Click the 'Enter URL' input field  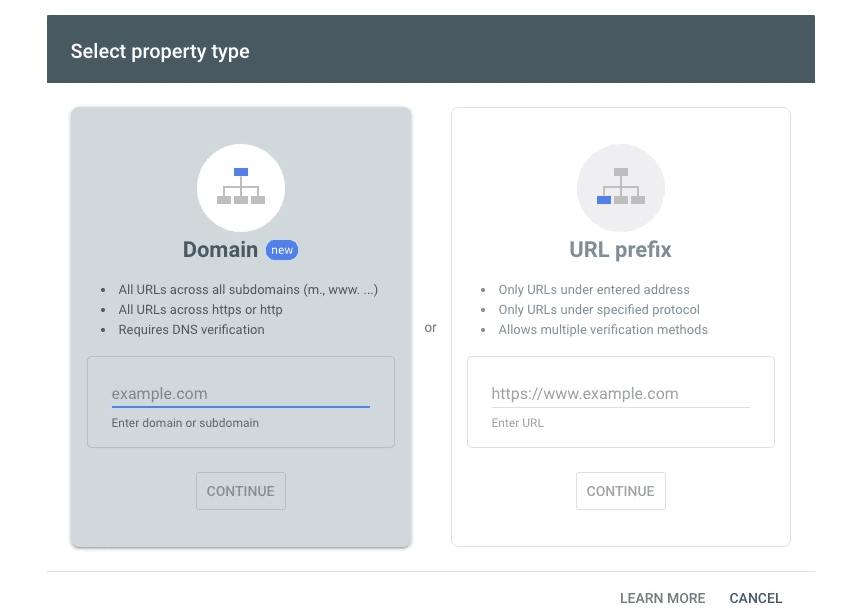coord(620,393)
